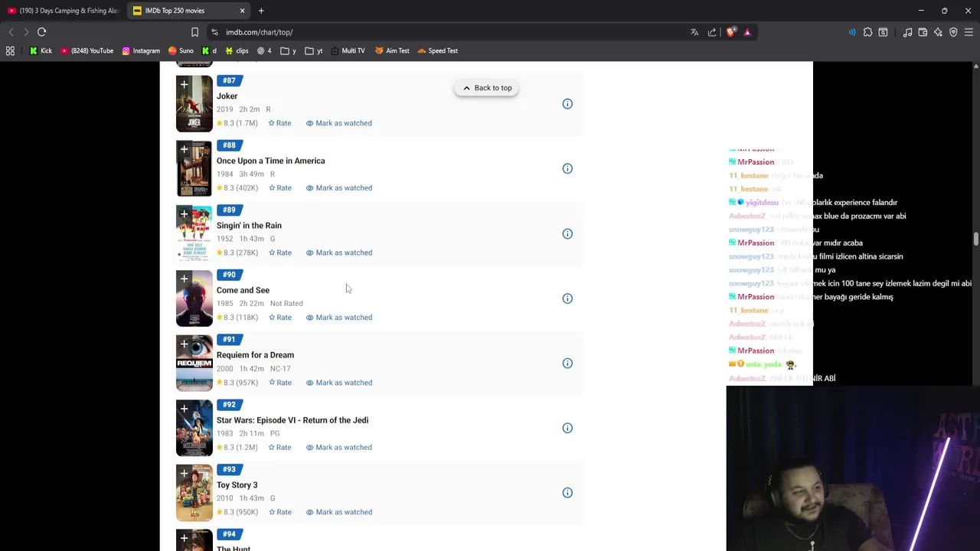Add Toy Story 3 to watchlist
The image size is (980, 551).
184,474
